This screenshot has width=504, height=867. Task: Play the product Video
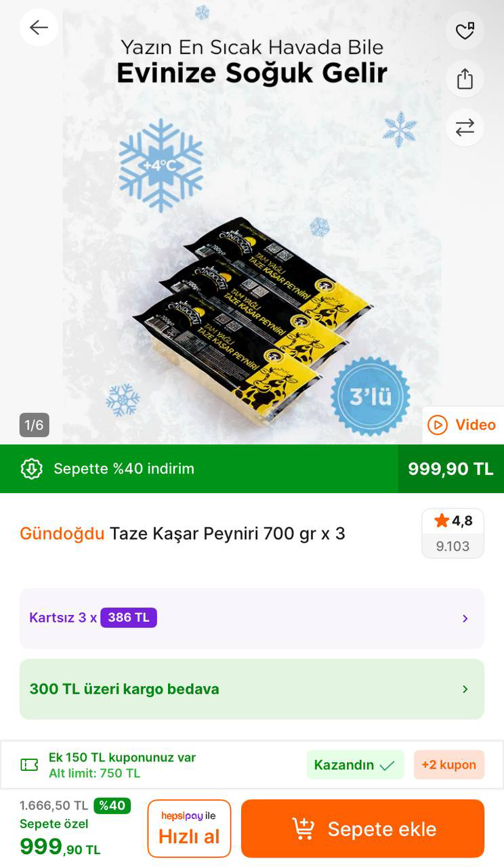[463, 425]
